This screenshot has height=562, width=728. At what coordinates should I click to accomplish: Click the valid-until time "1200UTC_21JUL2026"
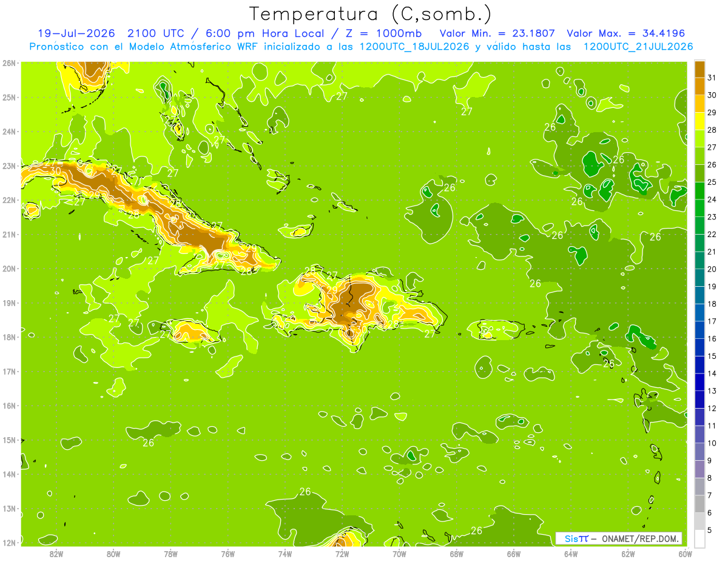[x=638, y=47]
